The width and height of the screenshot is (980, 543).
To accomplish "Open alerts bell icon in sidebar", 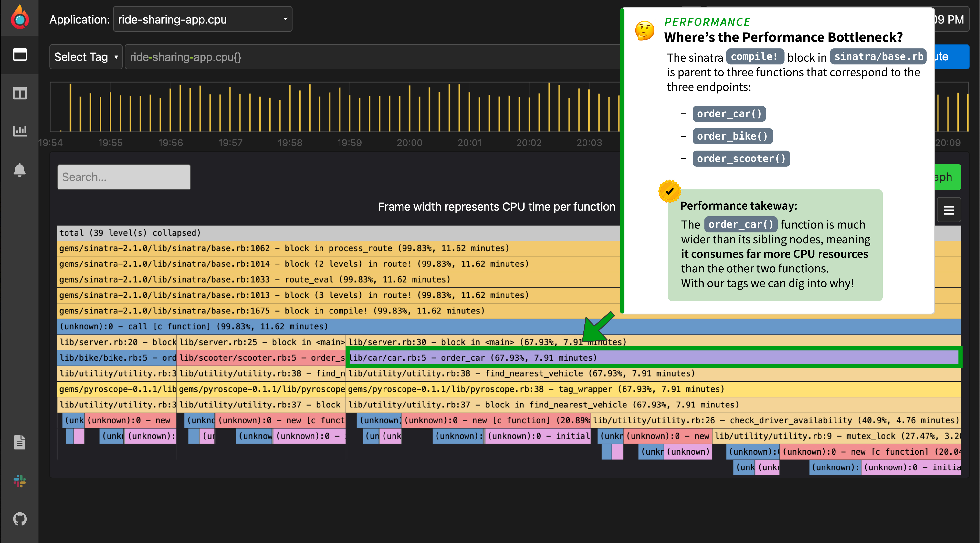I will point(20,170).
